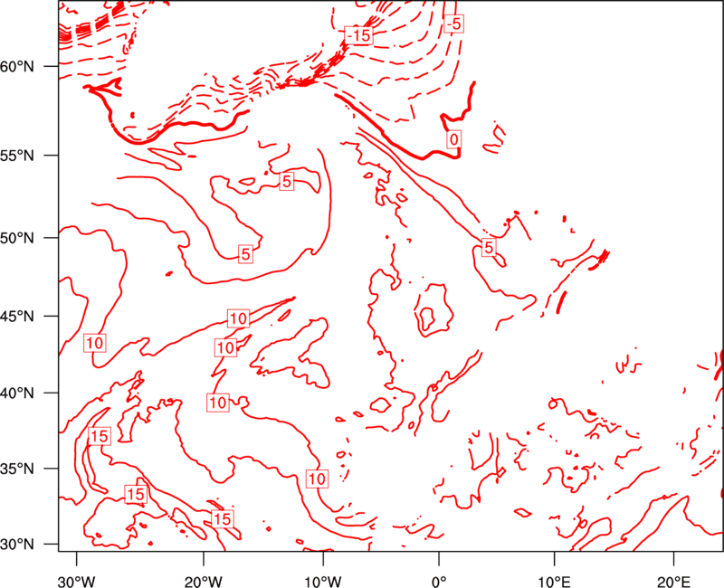Click the 40°N latitude axis label
Viewport: 724px width, 588px height.
[17, 394]
